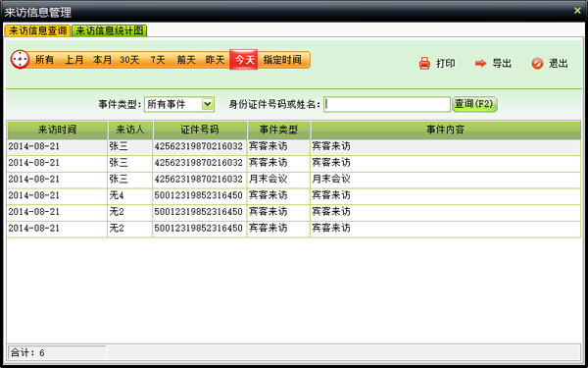
Task: Open the 来访信息查询 tab
Action: 37,30
